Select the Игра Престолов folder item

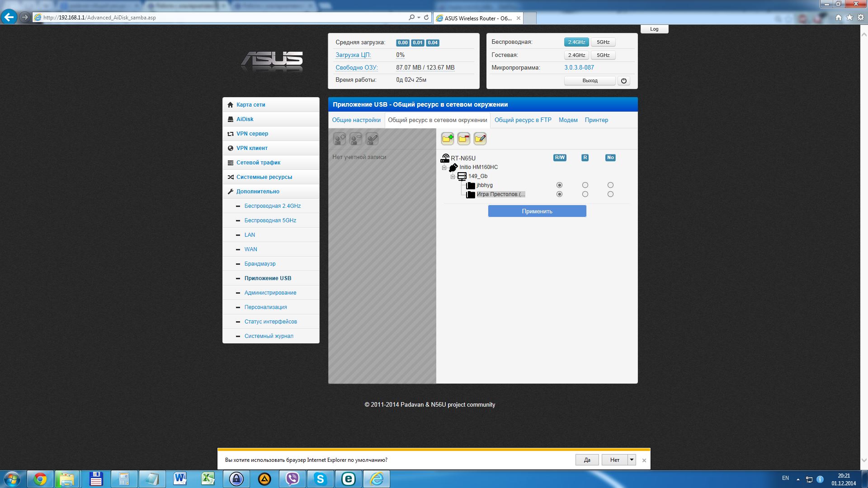tap(500, 194)
